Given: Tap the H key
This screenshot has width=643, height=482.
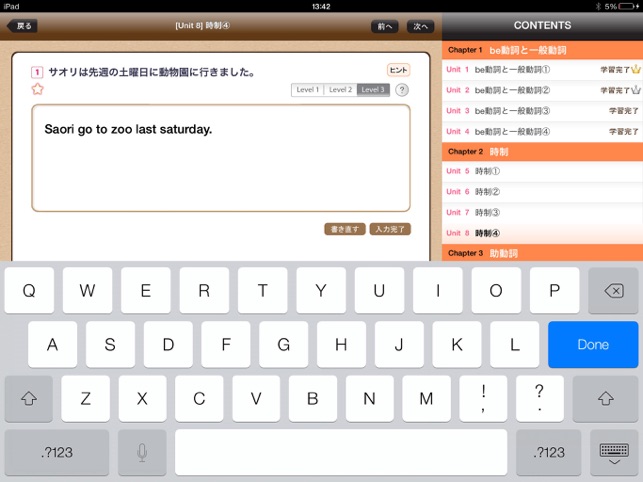Looking at the screenshot, I should [341, 344].
